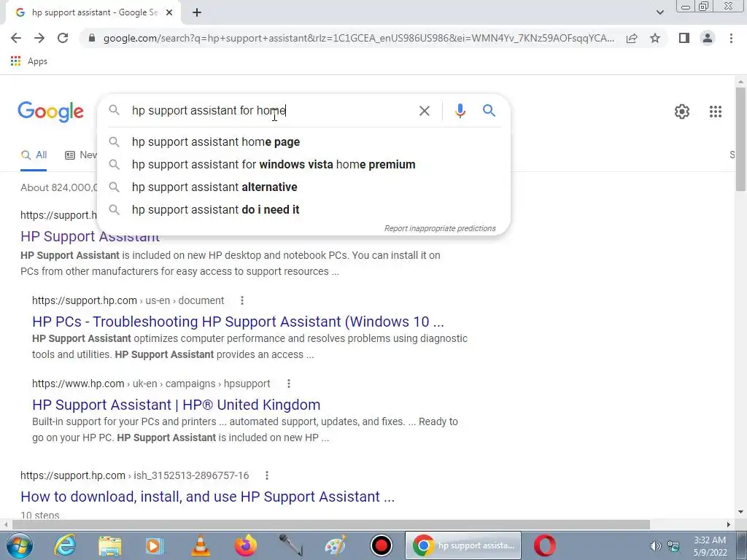Image resolution: width=747 pixels, height=560 pixels.
Task: Open HP Support Assistant United Kingdom link
Action: point(177,405)
